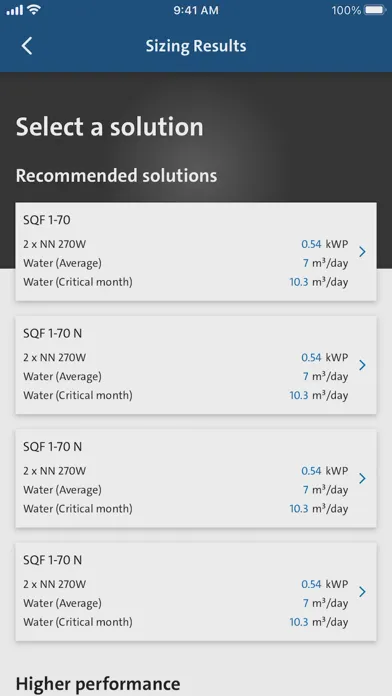Tap the 'Select a solution' heading
Image resolution: width=392 pixels, height=696 pixels.
coord(110,127)
